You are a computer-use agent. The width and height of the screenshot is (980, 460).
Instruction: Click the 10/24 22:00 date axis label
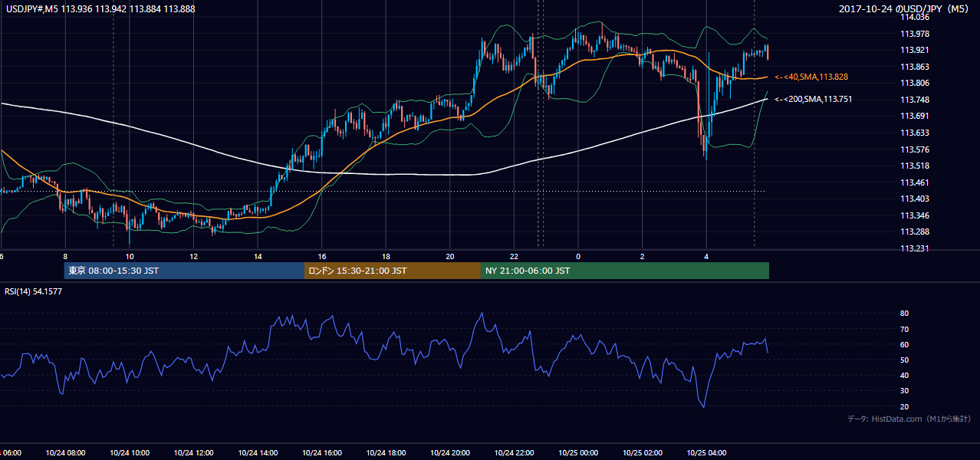(x=514, y=453)
